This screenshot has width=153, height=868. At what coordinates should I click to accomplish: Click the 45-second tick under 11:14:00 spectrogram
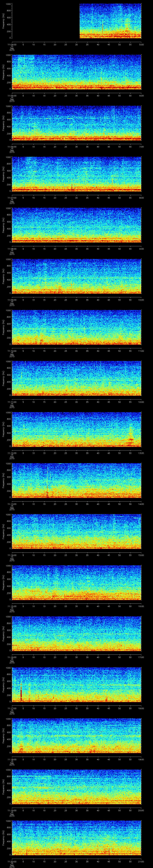(109, 555)
